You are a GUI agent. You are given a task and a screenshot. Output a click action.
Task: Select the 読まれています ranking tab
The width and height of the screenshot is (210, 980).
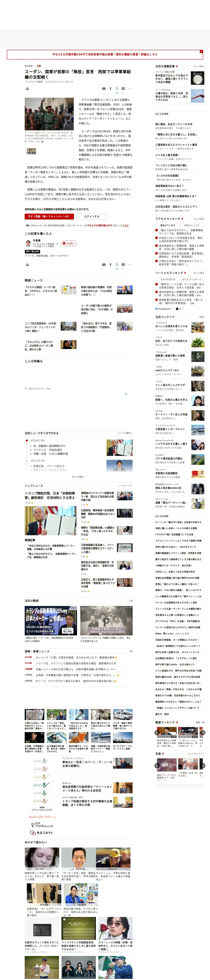coord(168,225)
